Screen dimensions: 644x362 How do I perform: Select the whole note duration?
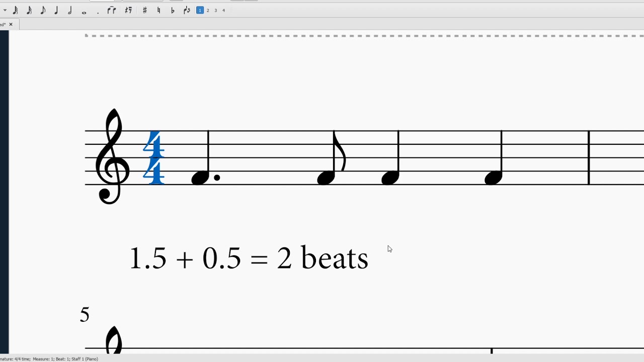(x=84, y=12)
